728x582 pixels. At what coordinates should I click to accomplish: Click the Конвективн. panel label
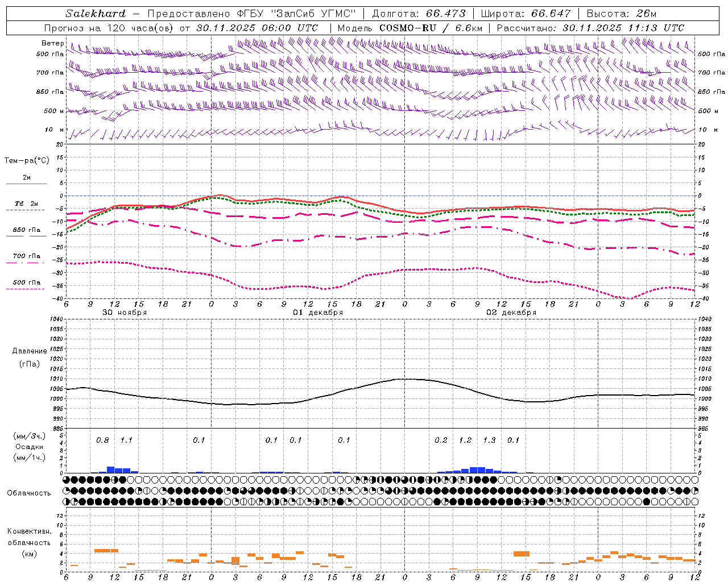coord(29,531)
